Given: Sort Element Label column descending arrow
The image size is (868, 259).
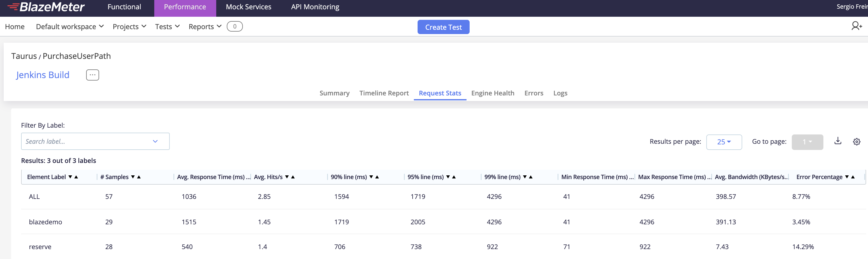Looking at the screenshot, I should tap(70, 177).
